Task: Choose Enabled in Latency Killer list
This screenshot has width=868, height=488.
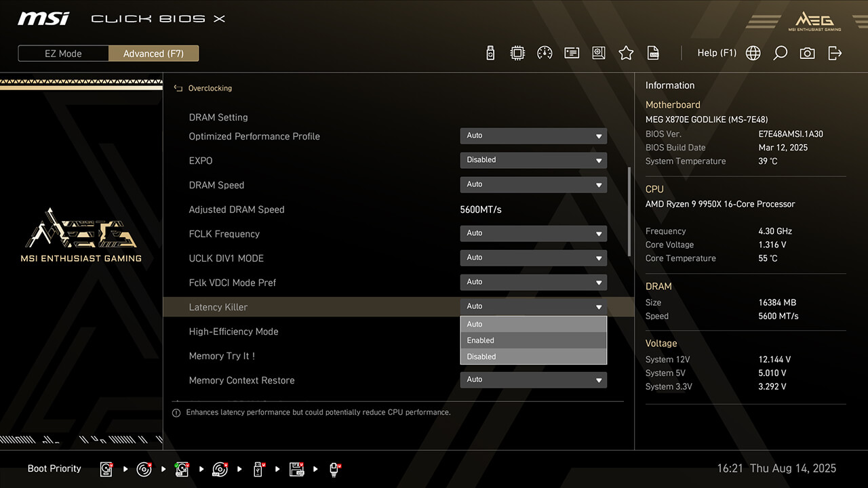Action: pos(533,340)
